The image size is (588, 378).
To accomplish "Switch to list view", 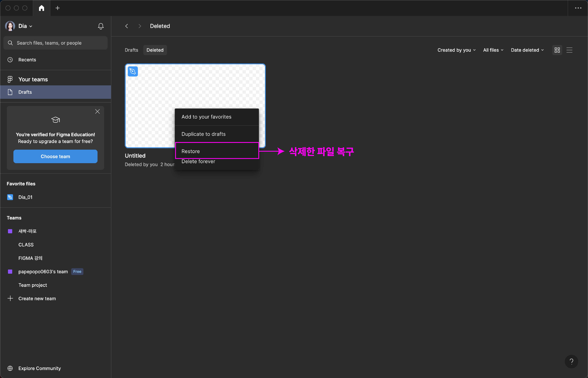I will pyautogui.click(x=569, y=50).
